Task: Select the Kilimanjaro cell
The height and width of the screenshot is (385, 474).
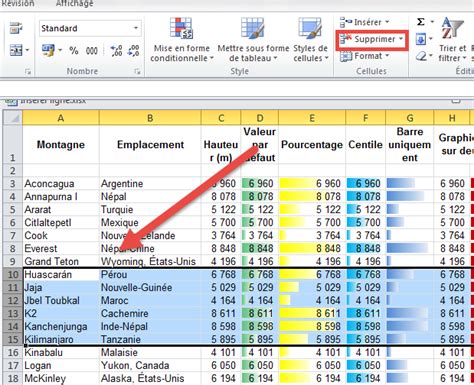Action: pyautogui.click(x=61, y=340)
